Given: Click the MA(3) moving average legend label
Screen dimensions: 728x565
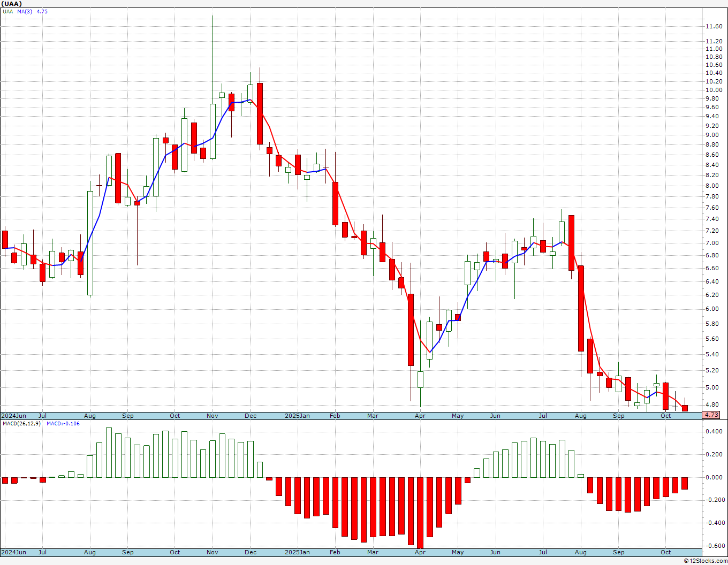Looking at the screenshot, I should click(x=25, y=11).
